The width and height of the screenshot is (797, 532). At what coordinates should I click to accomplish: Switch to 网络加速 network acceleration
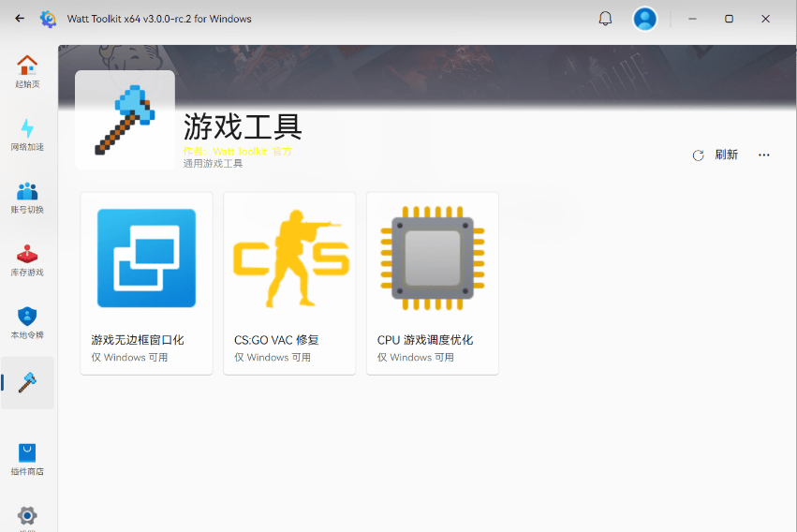[27, 135]
